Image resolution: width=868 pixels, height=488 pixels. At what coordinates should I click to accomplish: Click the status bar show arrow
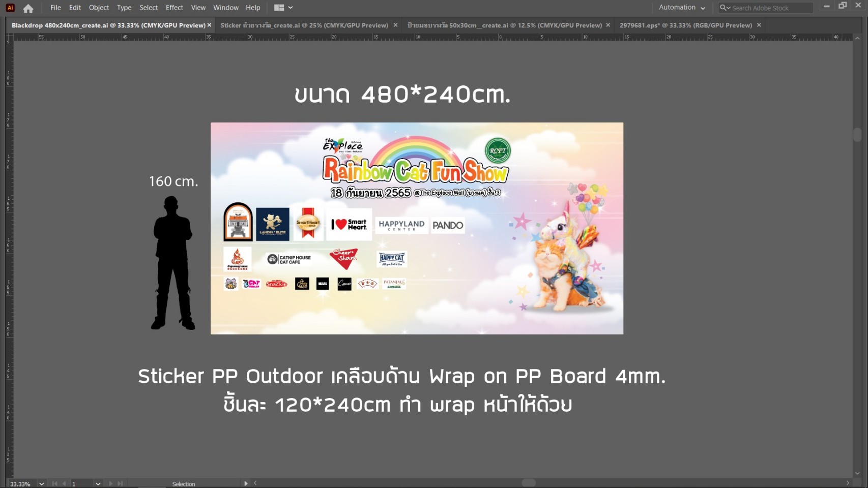pyautogui.click(x=246, y=483)
